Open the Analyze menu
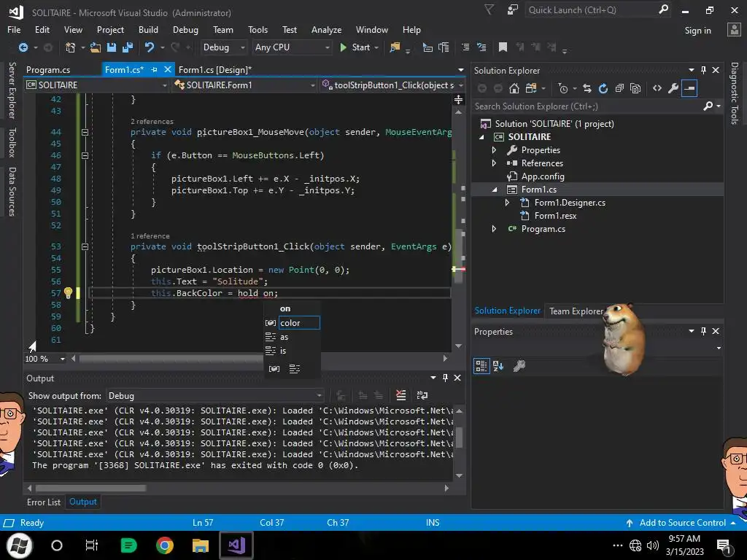The width and height of the screenshot is (747, 560). click(x=326, y=29)
